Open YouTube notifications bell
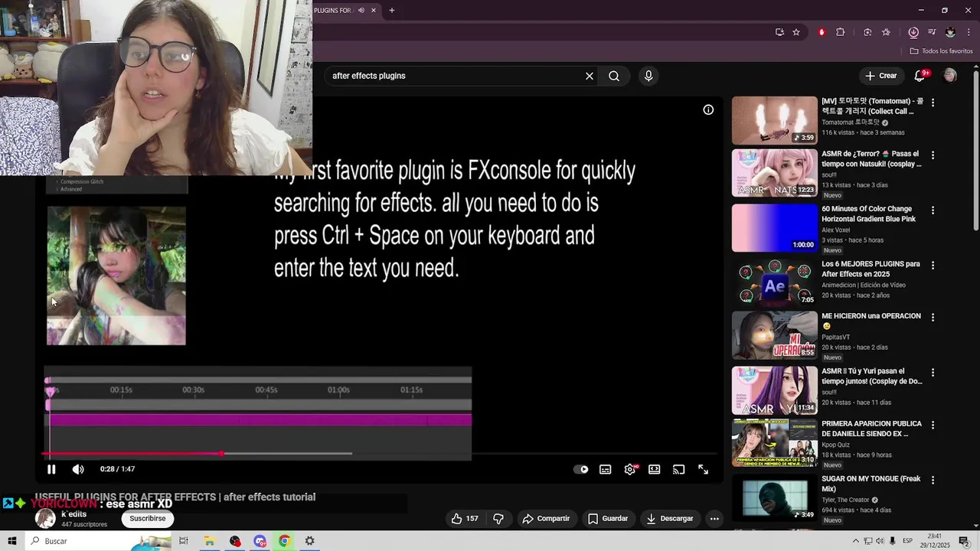The image size is (980, 551). point(921,76)
